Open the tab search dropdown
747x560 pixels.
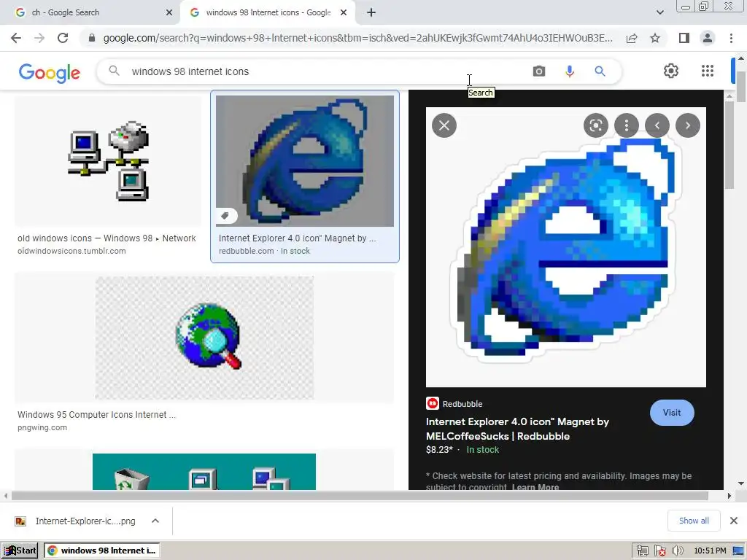(x=659, y=12)
